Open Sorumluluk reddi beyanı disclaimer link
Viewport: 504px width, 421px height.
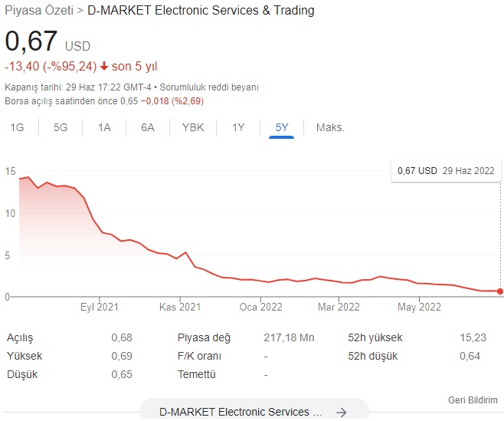click(x=209, y=87)
